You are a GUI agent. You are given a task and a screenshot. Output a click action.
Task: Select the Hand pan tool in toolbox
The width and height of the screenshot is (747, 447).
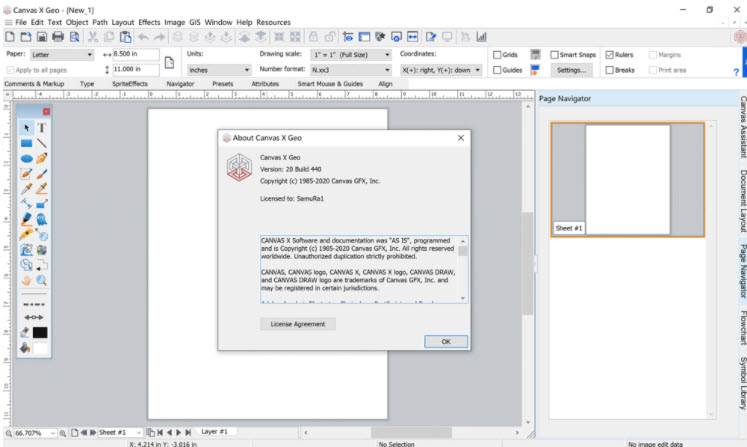coord(27,280)
